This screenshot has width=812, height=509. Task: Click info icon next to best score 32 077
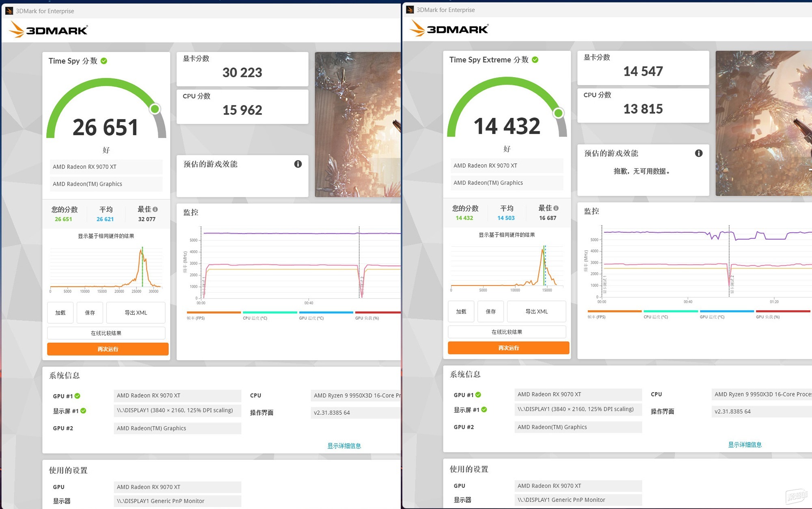[x=155, y=209]
